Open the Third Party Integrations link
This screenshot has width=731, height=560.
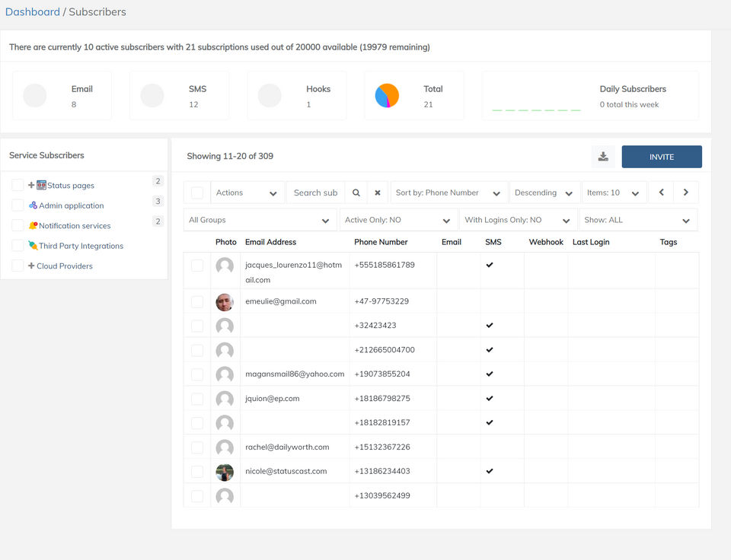(x=81, y=246)
